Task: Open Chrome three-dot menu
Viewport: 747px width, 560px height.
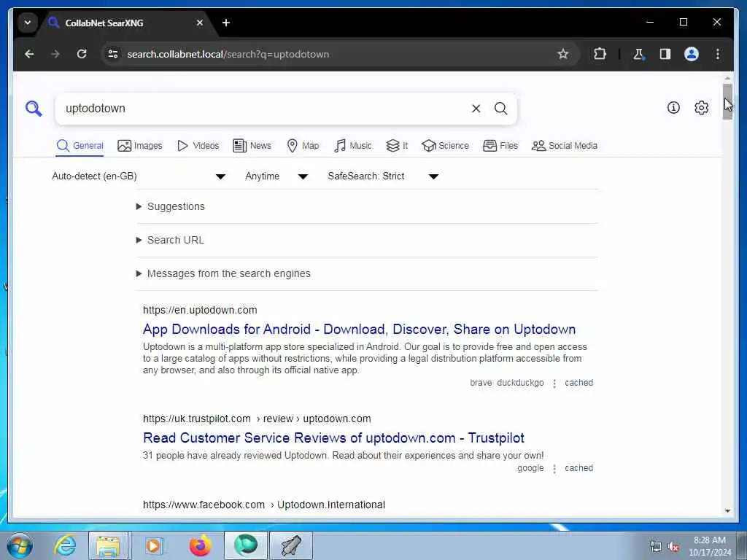Action: (718, 54)
